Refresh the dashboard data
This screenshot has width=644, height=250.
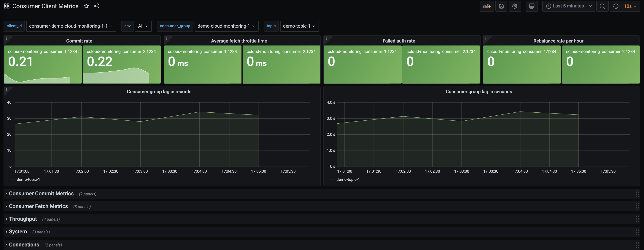616,6
